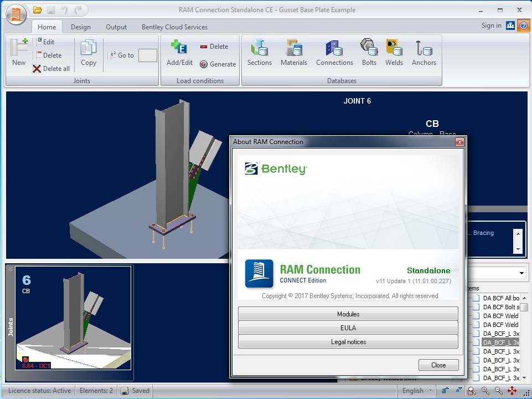Open the Anchors database
The height and width of the screenshot is (399, 532).
click(423, 52)
